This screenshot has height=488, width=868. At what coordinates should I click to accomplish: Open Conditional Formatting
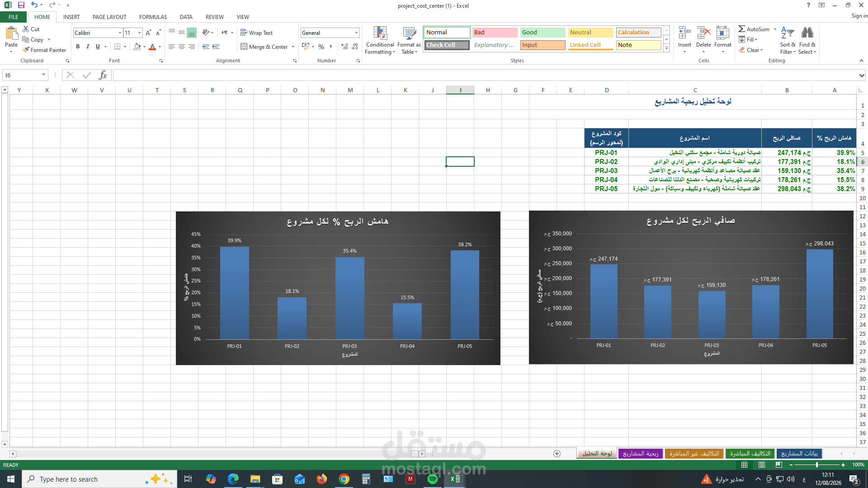(x=380, y=40)
